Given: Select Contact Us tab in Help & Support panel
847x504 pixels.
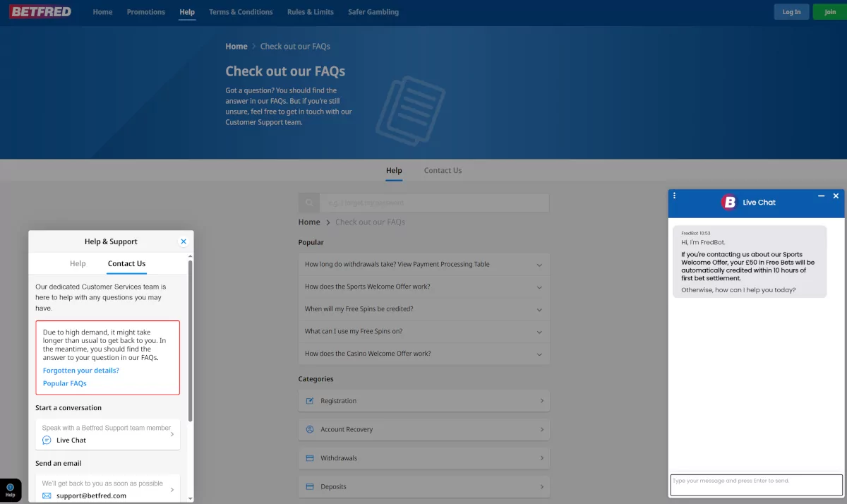Looking at the screenshot, I should pyautogui.click(x=126, y=263).
